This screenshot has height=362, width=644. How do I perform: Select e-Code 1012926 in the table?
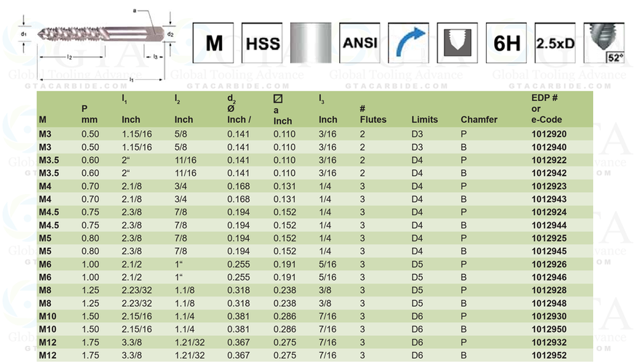[x=549, y=265]
